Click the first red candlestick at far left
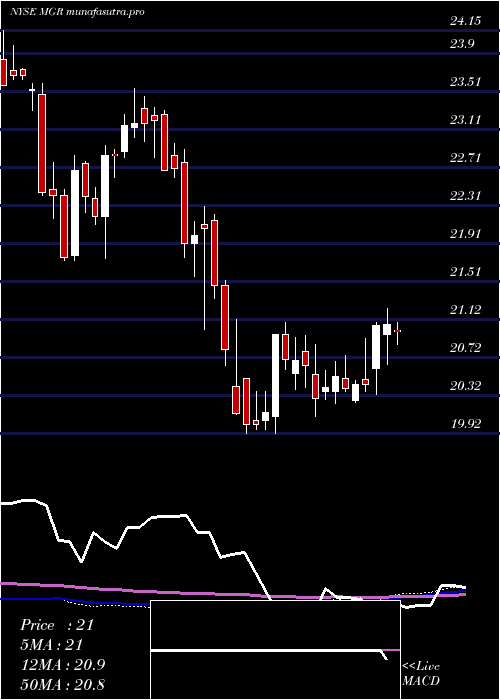This screenshot has height=700, width=500. 4,72
